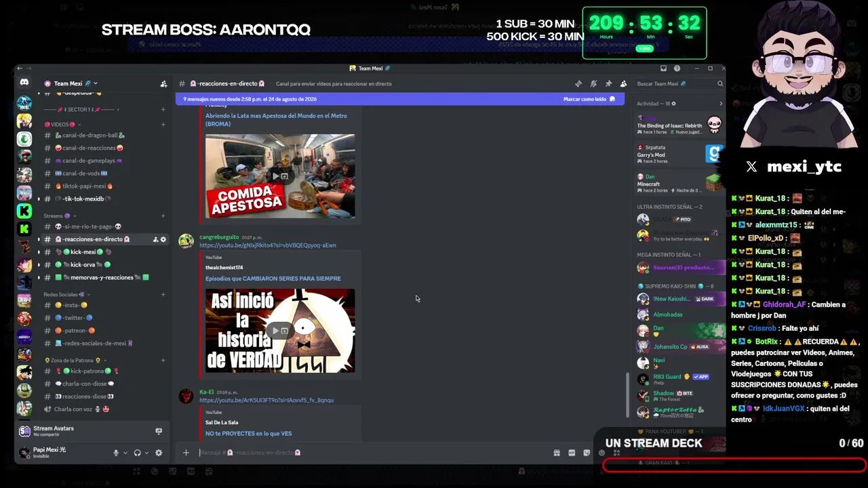Open the Stream Avatars activity icon
Screen dimensions: 868x488
(x=24, y=431)
